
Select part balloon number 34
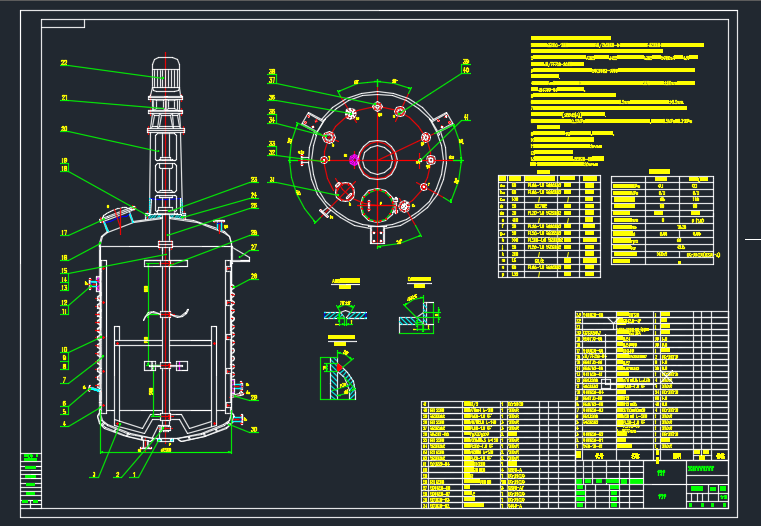(x=272, y=120)
